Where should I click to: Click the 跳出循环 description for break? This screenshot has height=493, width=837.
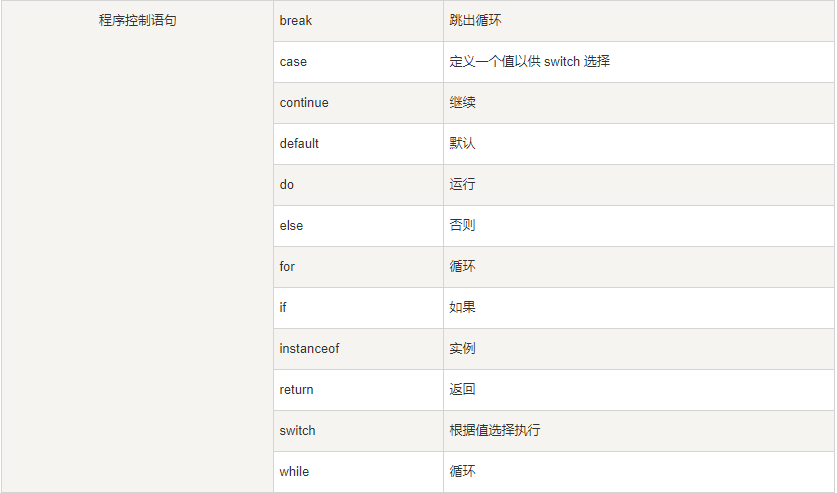[x=475, y=20]
